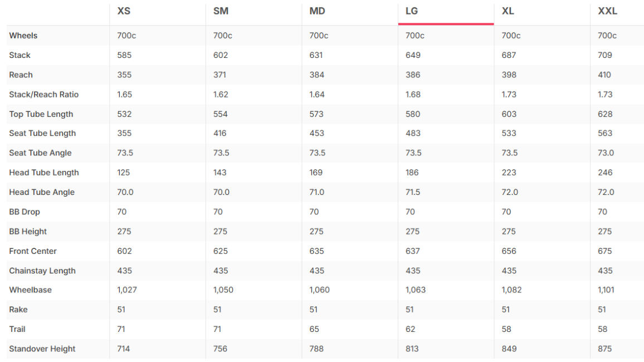Screen dimensions: 644x362
Task: Click the BB Drop row label
Action: click(24, 212)
